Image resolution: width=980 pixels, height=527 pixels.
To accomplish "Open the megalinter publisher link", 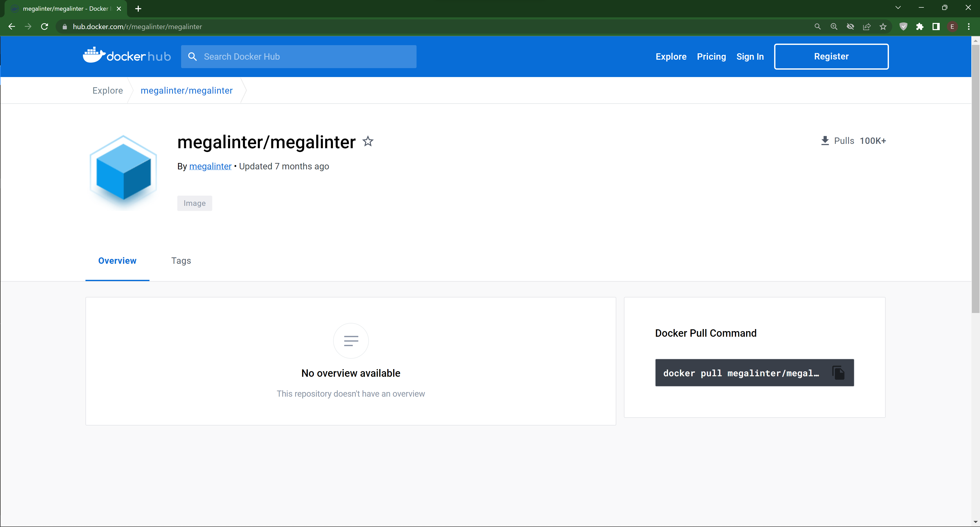I will (210, 166).
